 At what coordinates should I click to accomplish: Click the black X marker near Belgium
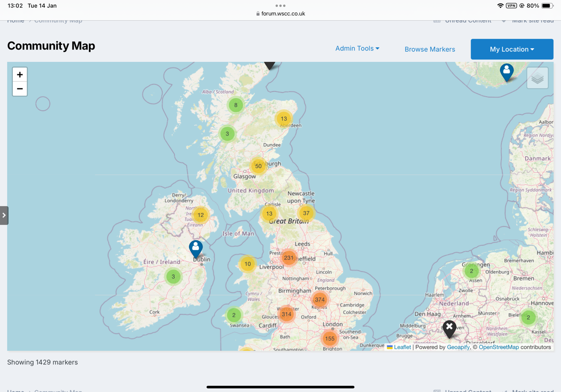point(449,328)
